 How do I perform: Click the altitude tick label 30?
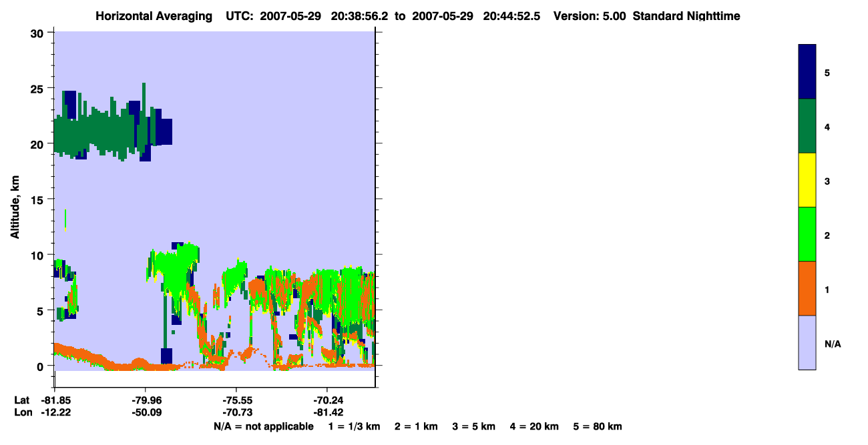(39, 33)
